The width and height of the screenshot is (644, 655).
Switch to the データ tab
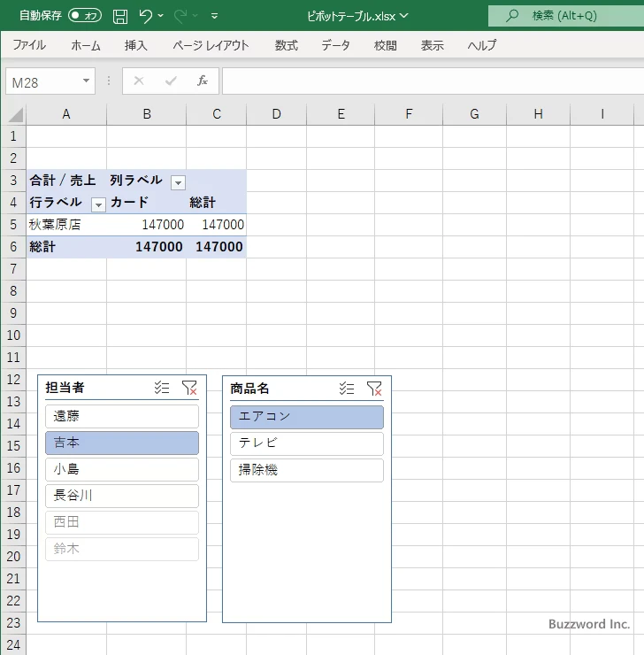[335, 45]
